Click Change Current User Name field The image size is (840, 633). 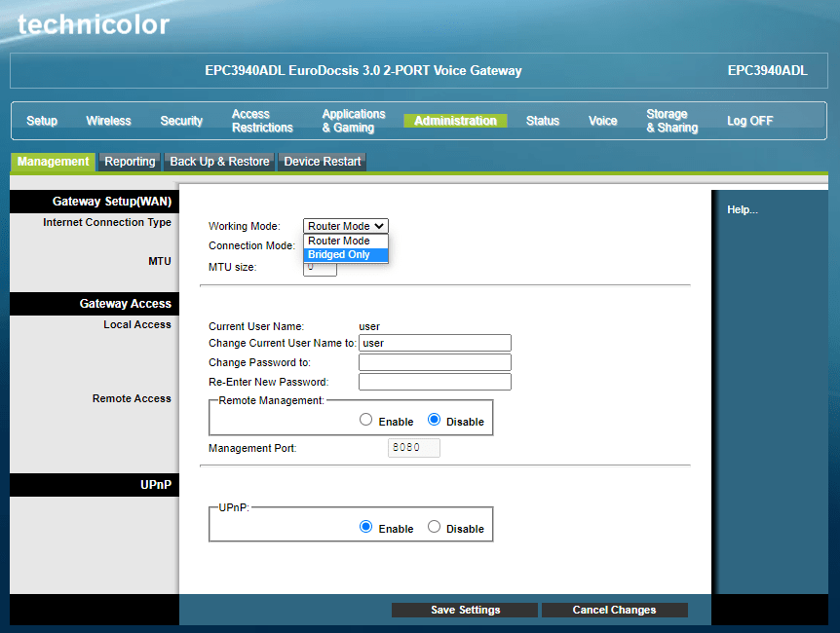pos(435,343)
